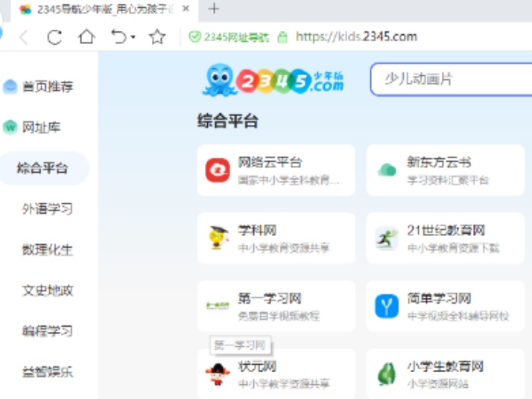This screenshot has width=532, height=399.
Task: Select 外语学习 sidebar category
Action: pyautogui.click(x=47, y=209)
